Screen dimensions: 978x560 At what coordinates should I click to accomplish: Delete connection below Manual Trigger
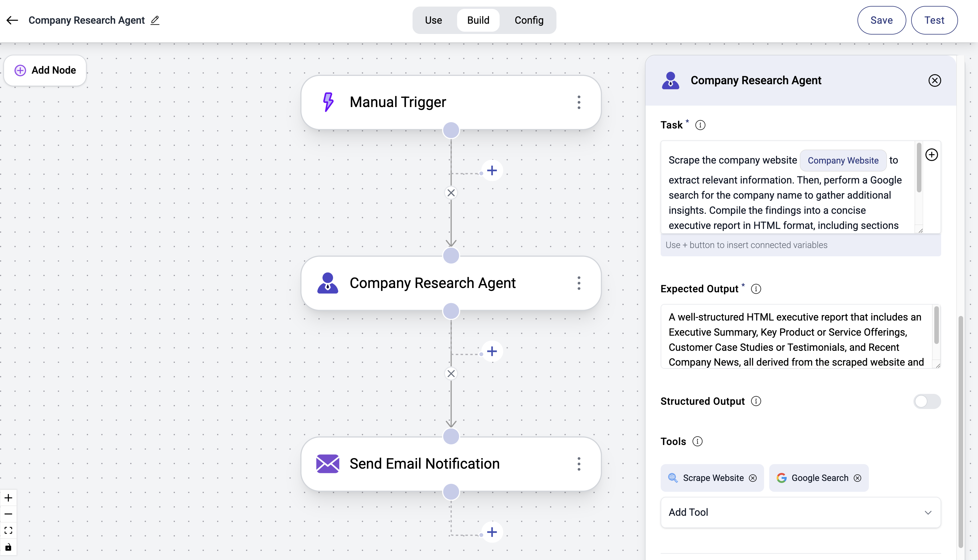click(451, 193)
